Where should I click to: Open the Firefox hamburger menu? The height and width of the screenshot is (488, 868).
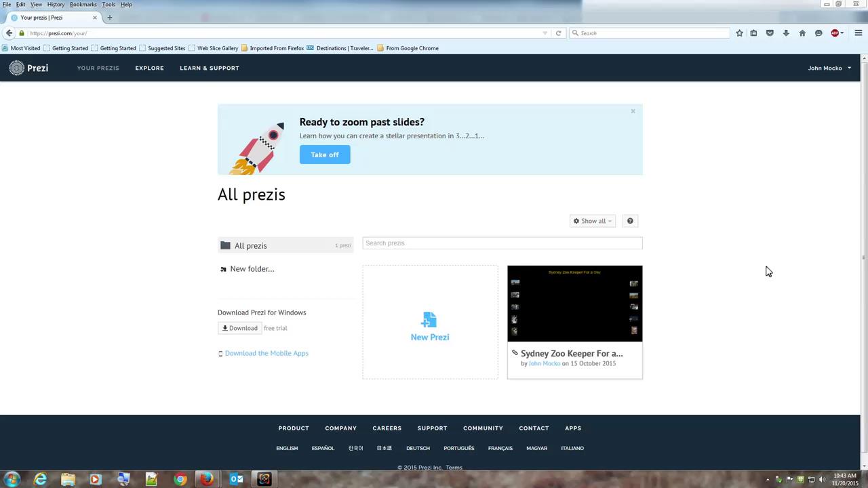coord(858,33)
